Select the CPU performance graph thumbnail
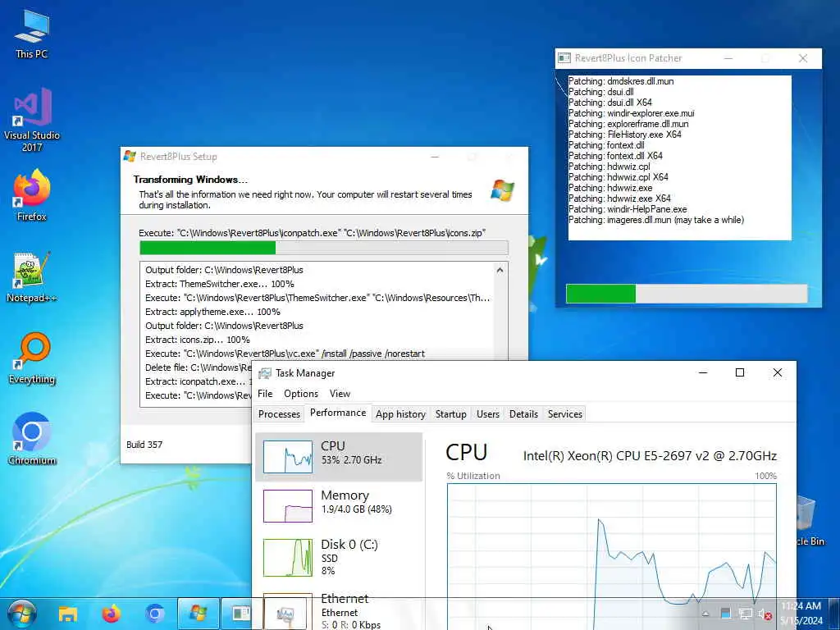Image resolution: width=840 pixels, height=630 pixels. [x=288, y=457]
